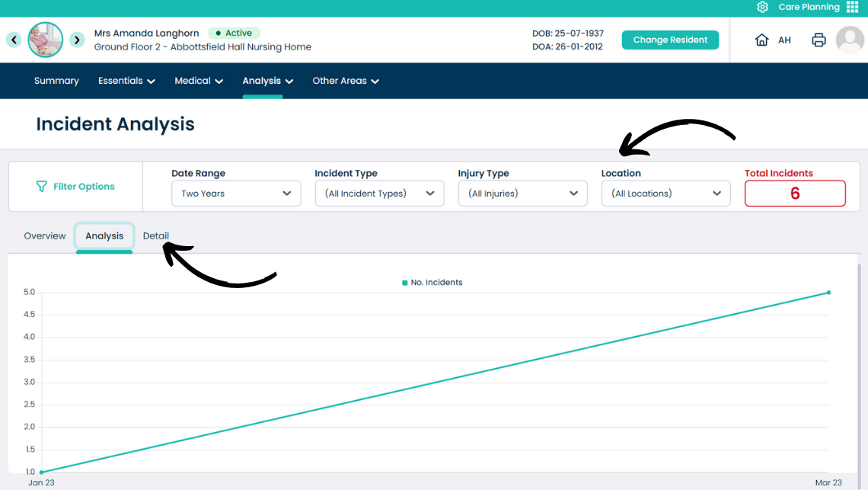Click the DOB: 25-07-1937 text
Image resolution: width=868 pixels, height=490 pixels.
568,34
